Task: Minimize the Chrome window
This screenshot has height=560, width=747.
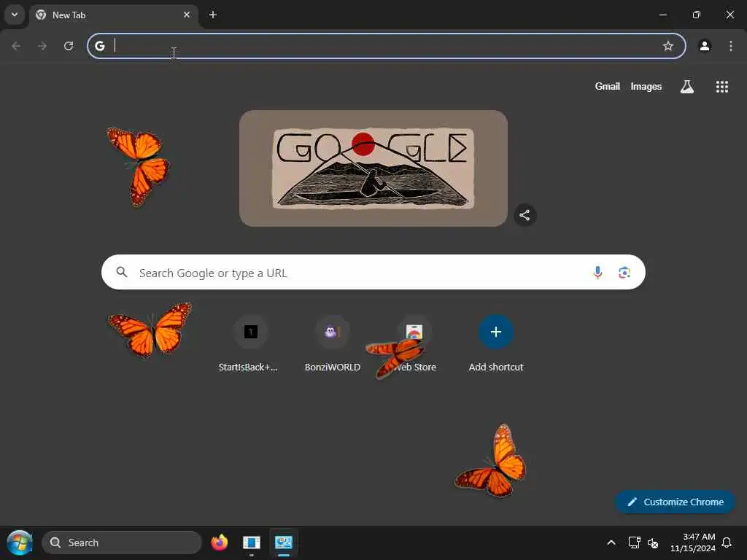Action: [x=662, y=15]
